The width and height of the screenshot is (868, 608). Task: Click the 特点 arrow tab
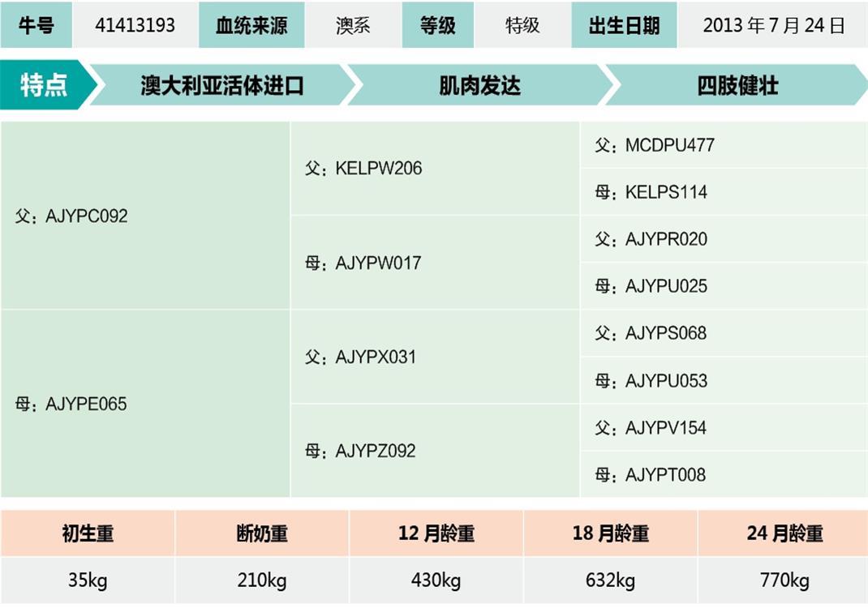[x=45, y=84]
